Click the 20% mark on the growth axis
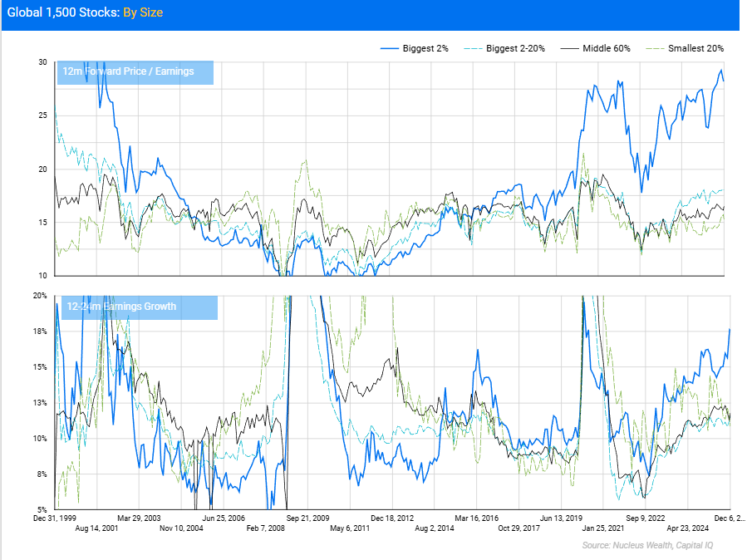747x560 pixels. [41, 293]
